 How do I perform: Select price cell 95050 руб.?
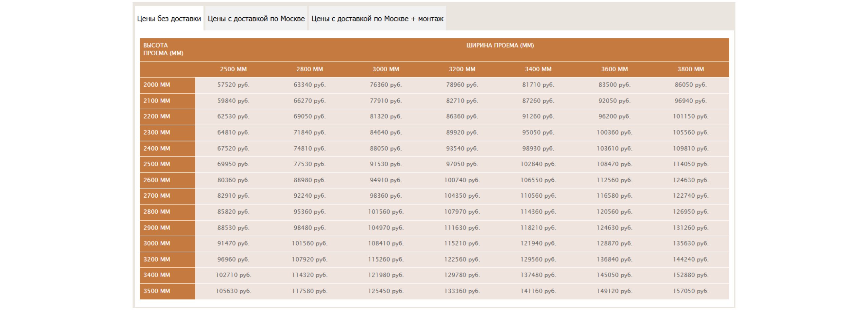coord(538,132)
